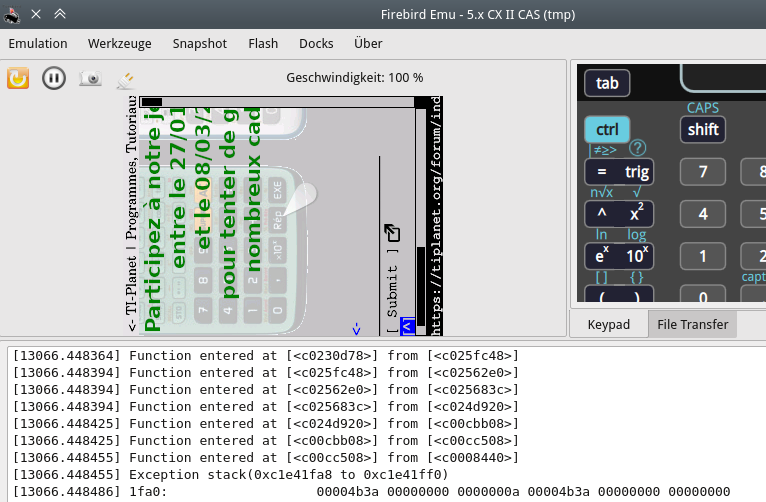Click the tab key on calculator keypad

607,83
